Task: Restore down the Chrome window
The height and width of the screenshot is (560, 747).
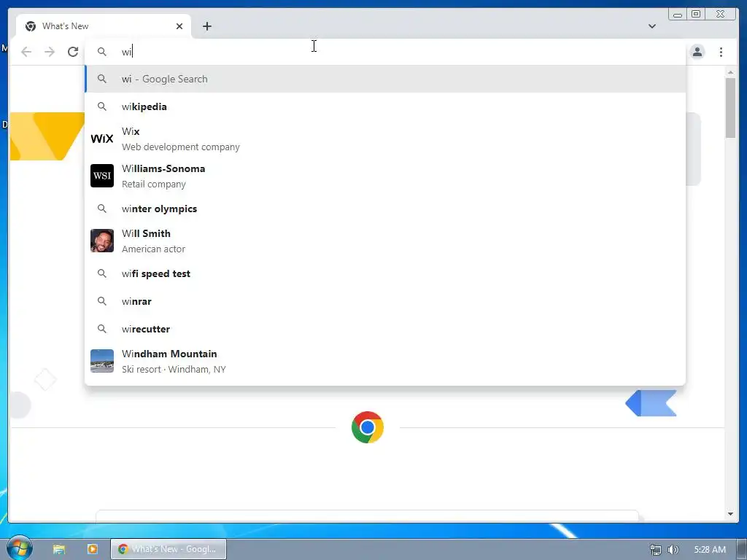Action: coord(696,15)
